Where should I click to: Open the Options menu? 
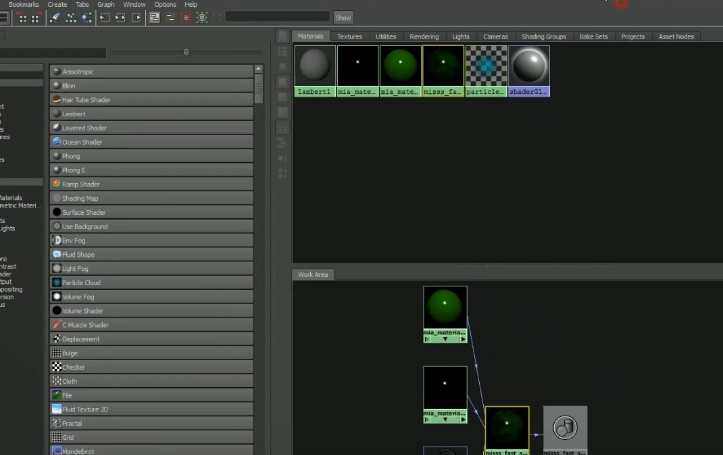point(165,5)
